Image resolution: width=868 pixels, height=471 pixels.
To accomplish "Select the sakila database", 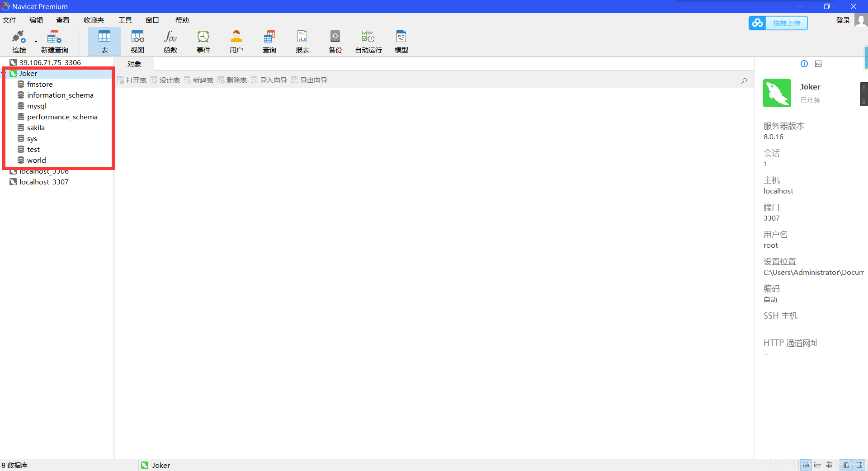I will (36, 127).
